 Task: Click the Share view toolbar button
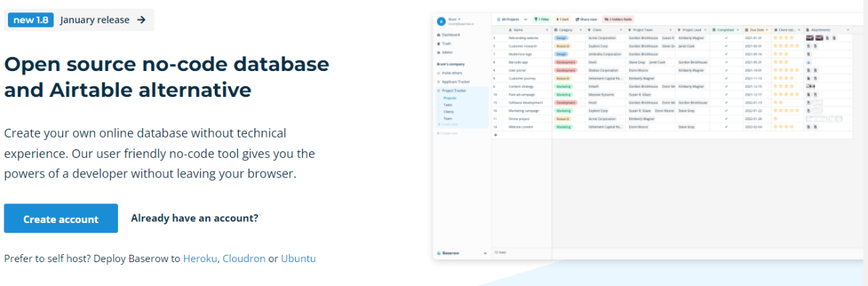point(586,20)
